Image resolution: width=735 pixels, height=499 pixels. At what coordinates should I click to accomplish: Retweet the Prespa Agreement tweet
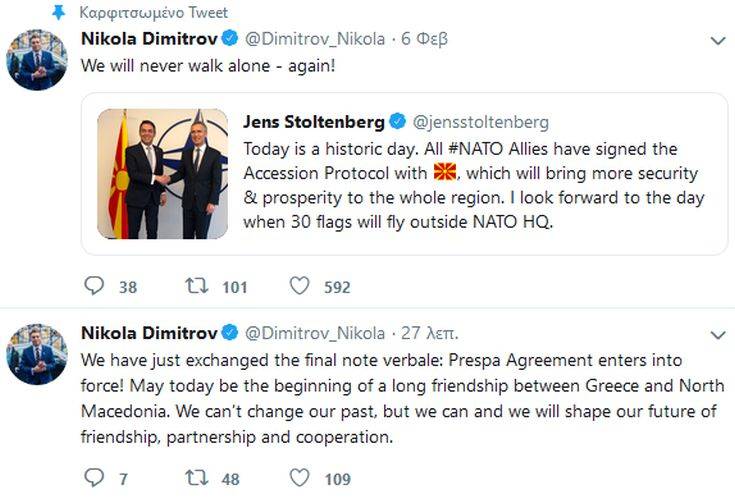pyautogui.click(x=195, y=479)
